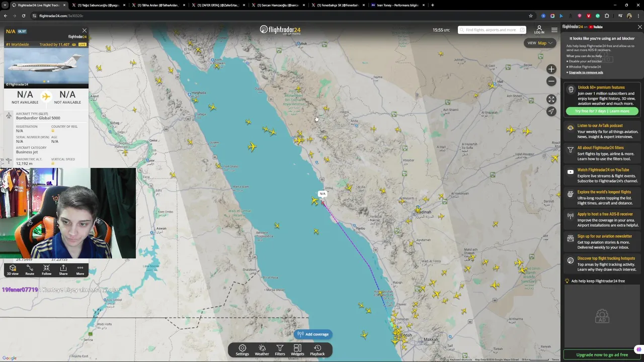Open map Settings in bottom toolbar
This screenshot has width=644, height=362.
click(242, 350)
